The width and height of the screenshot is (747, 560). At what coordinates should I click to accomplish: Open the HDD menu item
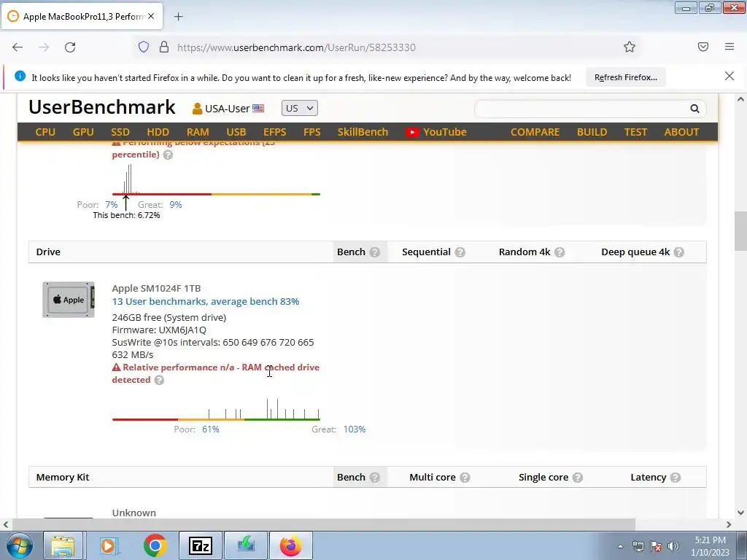(x=158, y=132)
